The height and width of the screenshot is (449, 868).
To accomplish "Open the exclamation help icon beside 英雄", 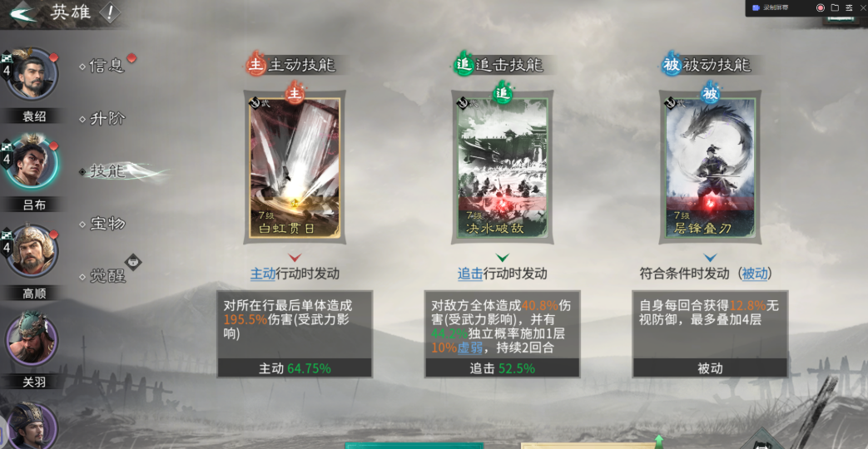I will pyautogui.click(x=111, y=12).
